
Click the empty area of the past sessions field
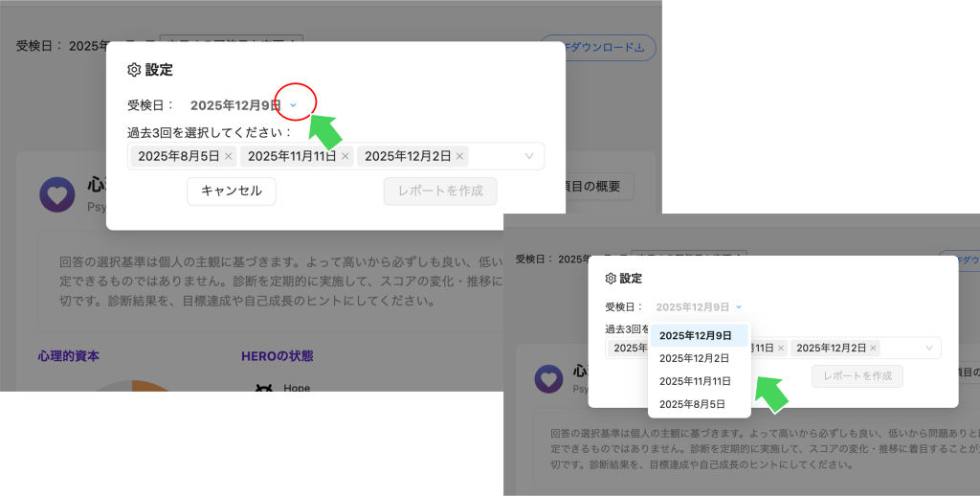[493, 156]
